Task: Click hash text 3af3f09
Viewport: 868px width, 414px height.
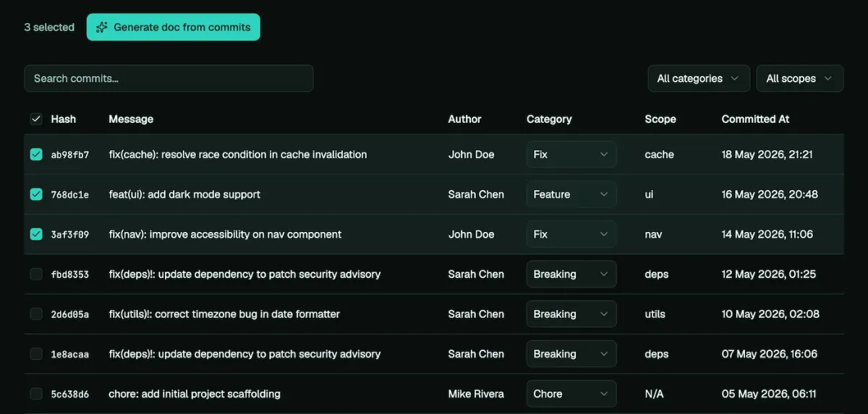Action: [x=70, y=234]
